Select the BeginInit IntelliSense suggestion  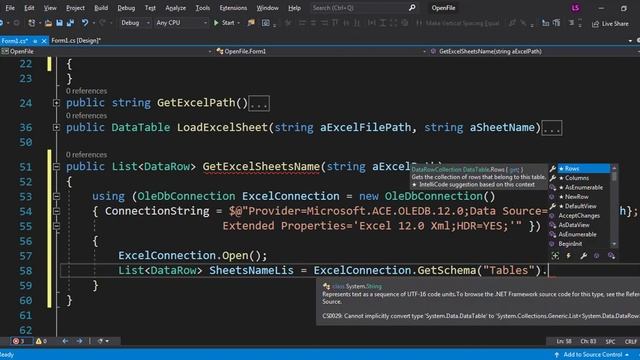[580, 244]
